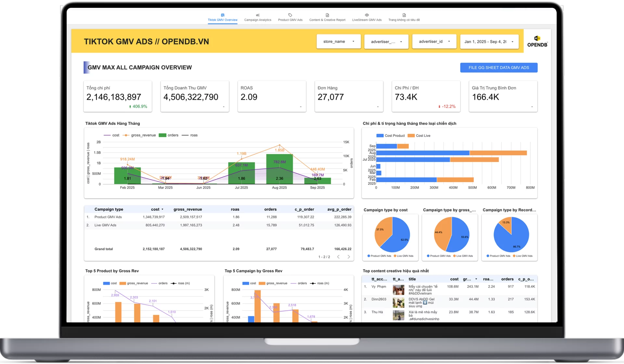Toggle gross_revenue series in monthly chart legend

[139, 135]
